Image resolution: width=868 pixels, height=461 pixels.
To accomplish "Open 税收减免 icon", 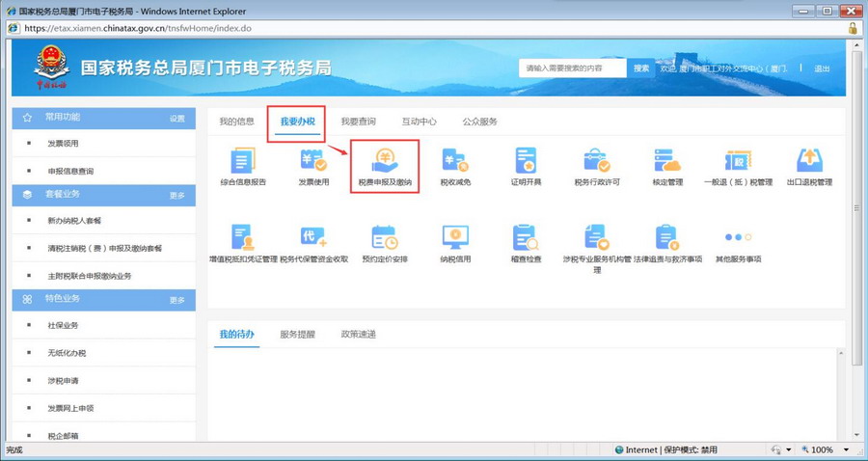I will pyautogui.click(x=455, y=160).
